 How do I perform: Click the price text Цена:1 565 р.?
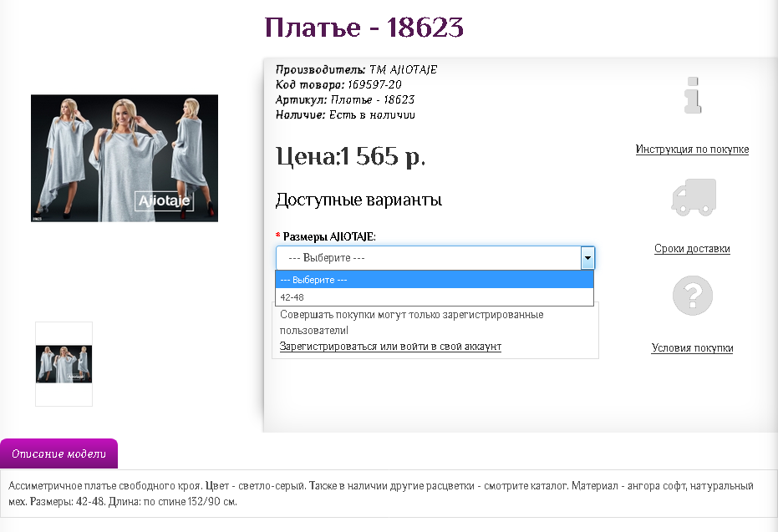click(x=350, y=156)
